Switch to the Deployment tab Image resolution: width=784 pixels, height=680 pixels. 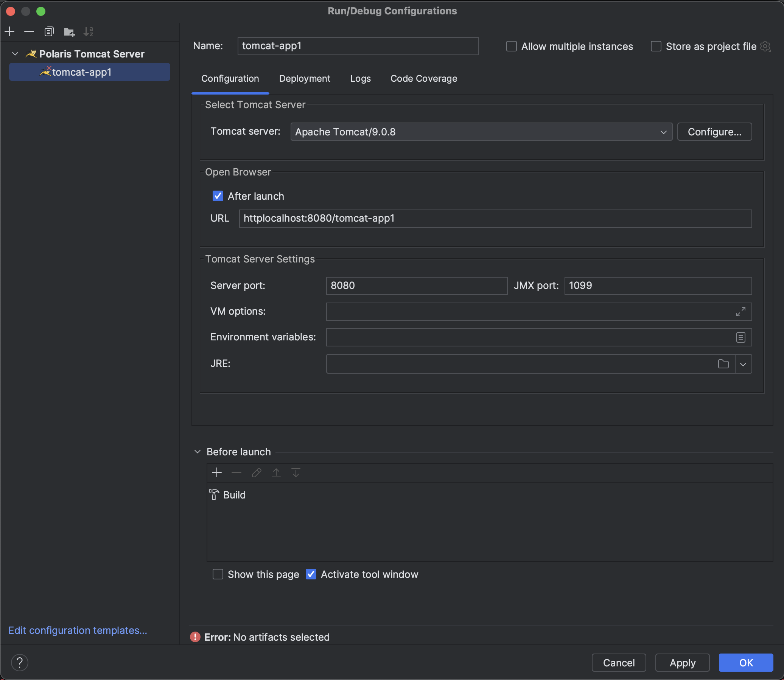click(x=305, y=79)
